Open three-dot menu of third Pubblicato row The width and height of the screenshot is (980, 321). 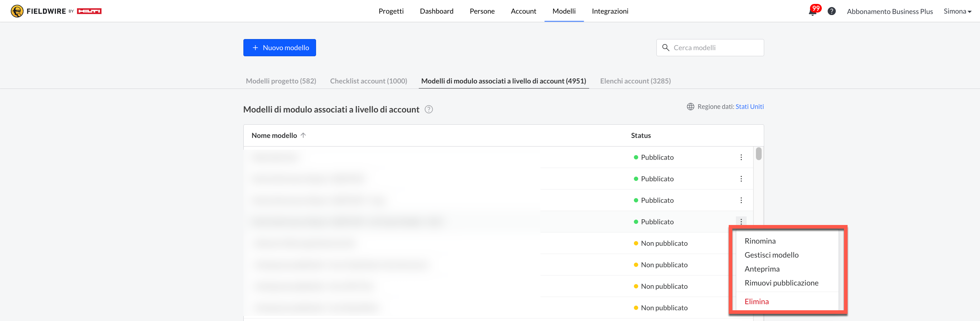pyautogui.click(x=741, y=200)
